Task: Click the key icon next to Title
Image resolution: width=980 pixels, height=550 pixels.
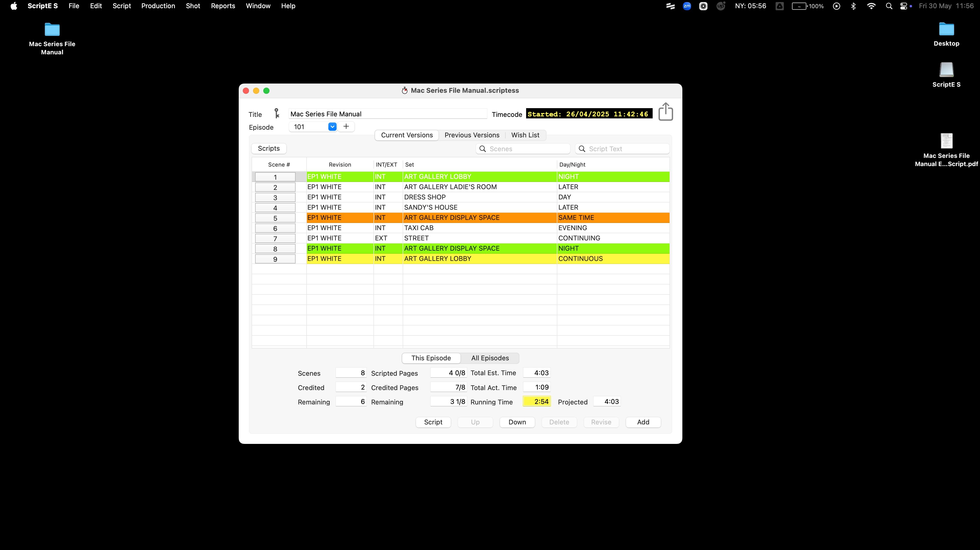Action: pyautogui.click(x=277, y=114)
